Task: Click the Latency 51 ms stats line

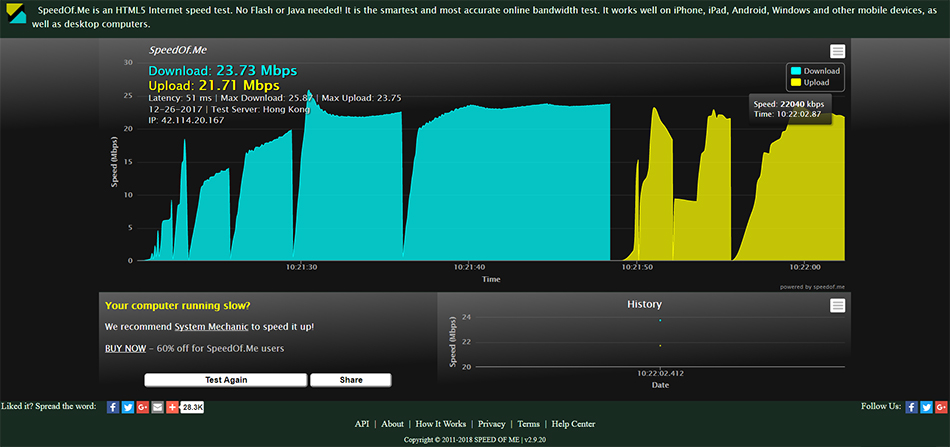Action: [x=275, y=98]
